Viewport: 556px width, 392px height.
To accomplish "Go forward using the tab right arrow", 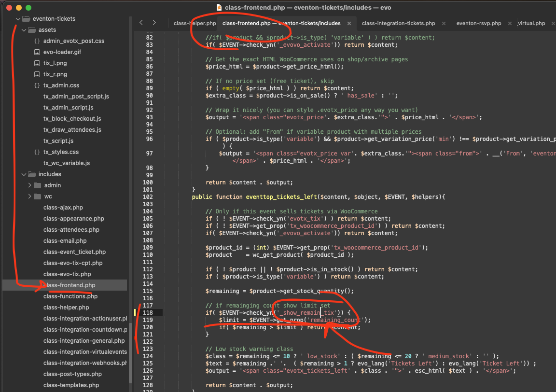I will pyautogui.click(x=154, y=23).
